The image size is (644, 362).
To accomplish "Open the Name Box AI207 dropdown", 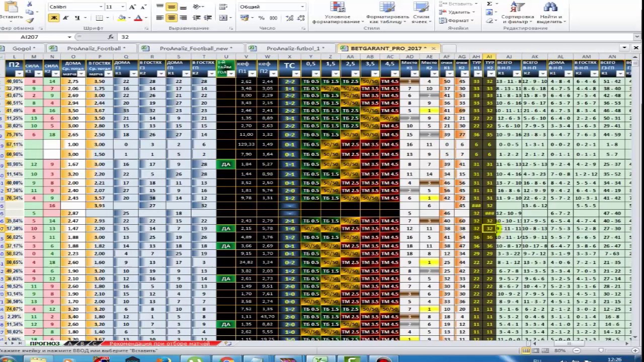I will [x=69, y=37].
